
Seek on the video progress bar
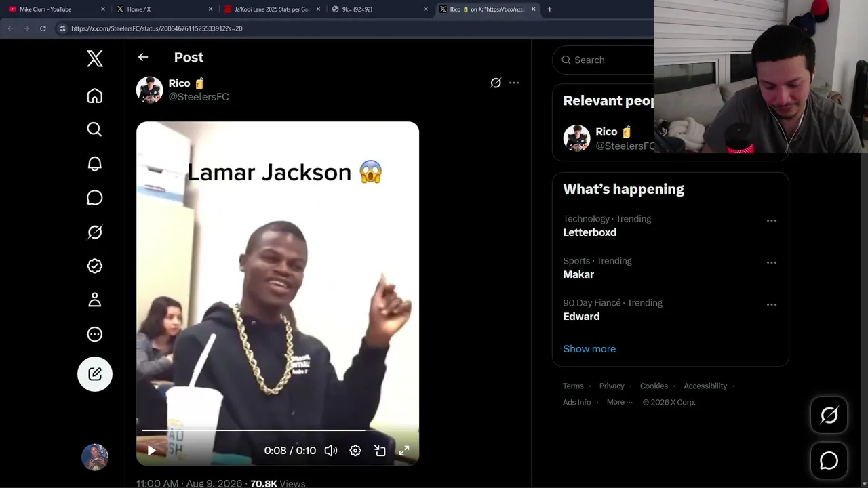(x=277, y=430)
